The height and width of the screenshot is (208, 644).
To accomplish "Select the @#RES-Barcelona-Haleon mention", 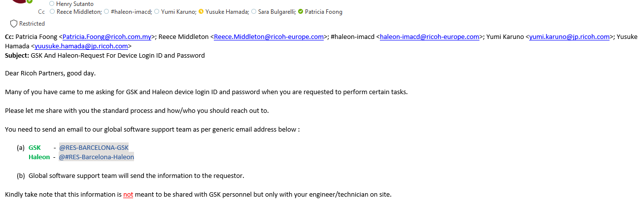I will tap(97, 157).
